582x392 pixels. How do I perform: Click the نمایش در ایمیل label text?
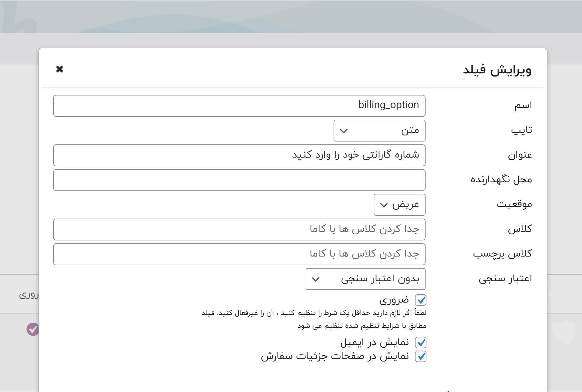(x=375, y=342)
